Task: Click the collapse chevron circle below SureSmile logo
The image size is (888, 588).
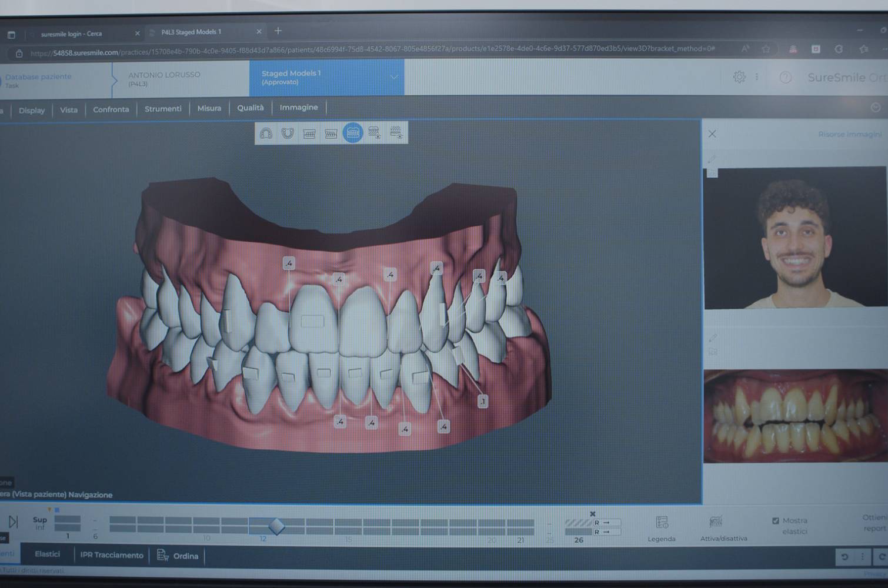Action: point(875,107)
